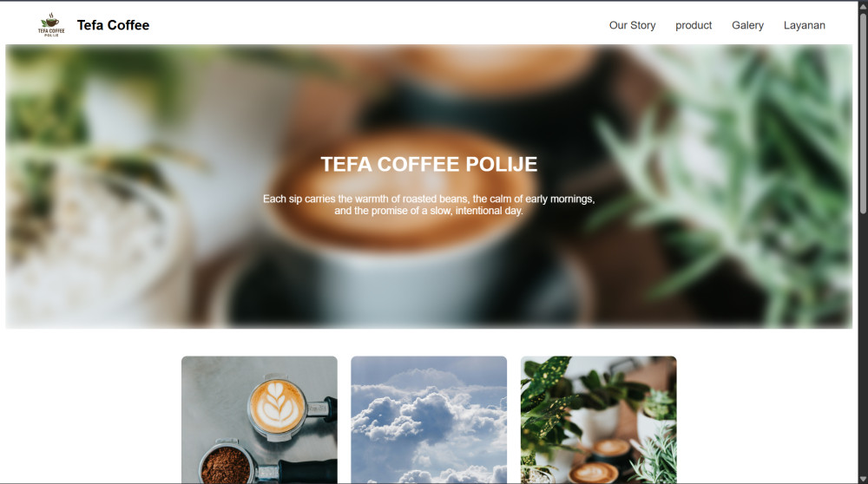Click the empty scrollbar track below thumb
The image size is (868, 484).
click(x=863, y=343)
